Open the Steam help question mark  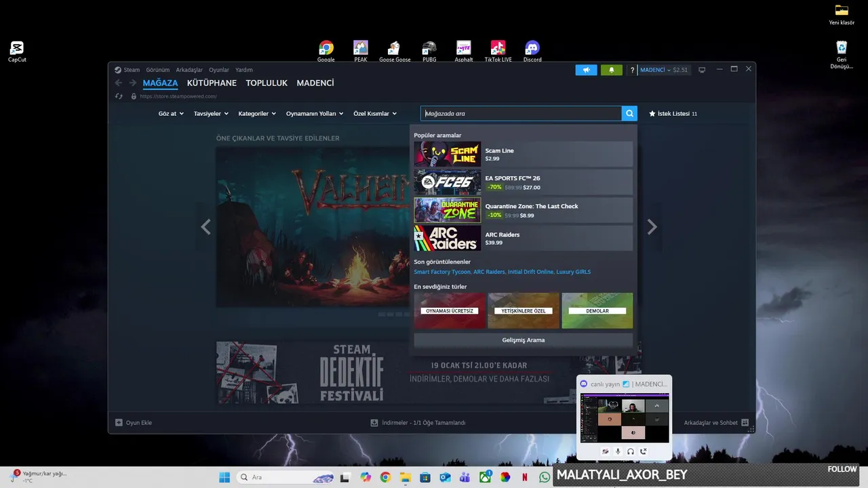click(632, 70)
